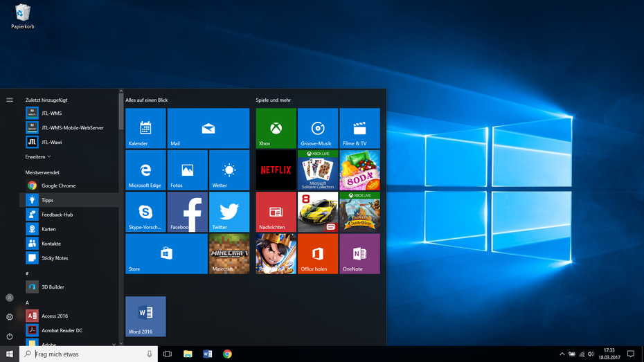Screen dimensions: 644x362
Task: Show hidden system tray icons
Action: pyautogui.click(x=562, y=354)
